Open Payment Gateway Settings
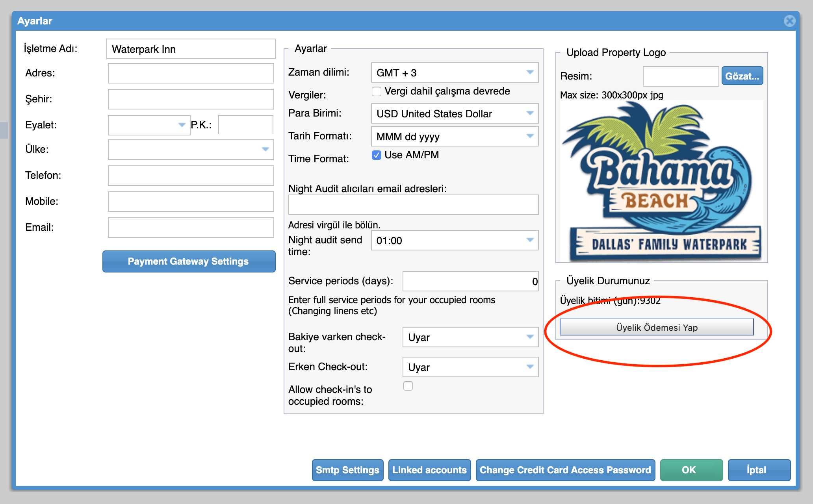 click(x=189, y=261)
